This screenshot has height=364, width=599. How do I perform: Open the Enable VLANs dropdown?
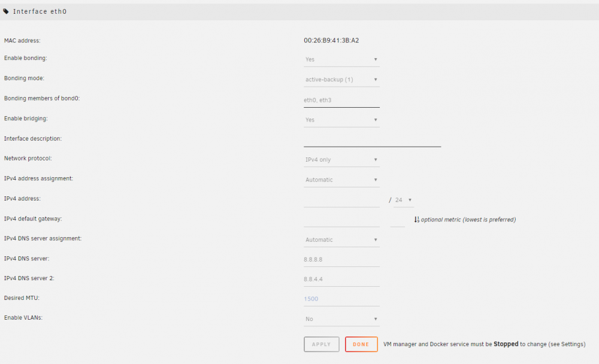click(341, 319)
